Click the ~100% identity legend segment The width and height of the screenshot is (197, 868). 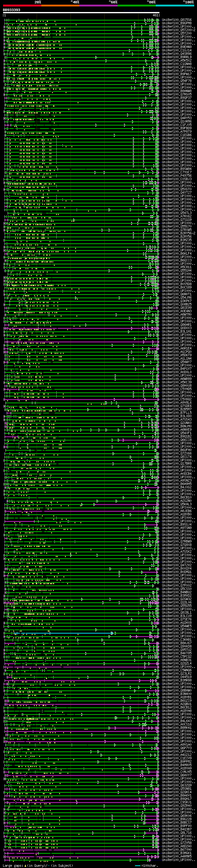point(175,6)
